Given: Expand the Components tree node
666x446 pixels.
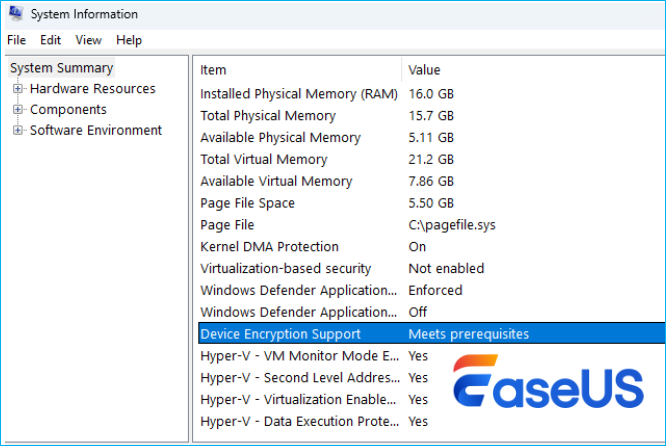Looking at the screenshot, I should pos(18,110).
